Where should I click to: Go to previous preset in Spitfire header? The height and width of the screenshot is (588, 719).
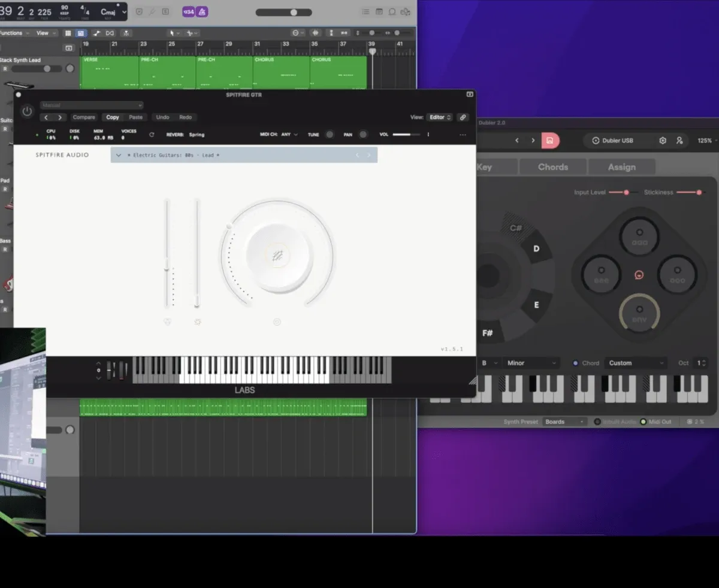47,117
